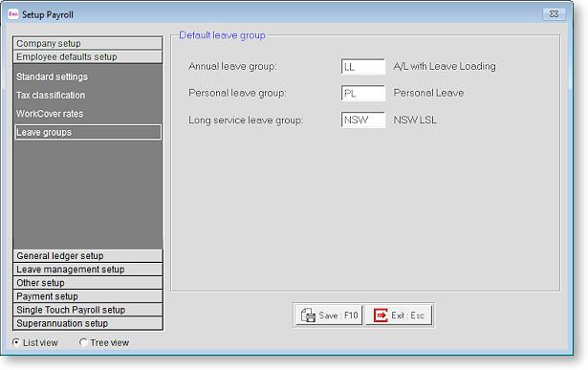Open the Superannuation setup section
The width and height of the screenshot is (588, 370).
pos(88,323)
